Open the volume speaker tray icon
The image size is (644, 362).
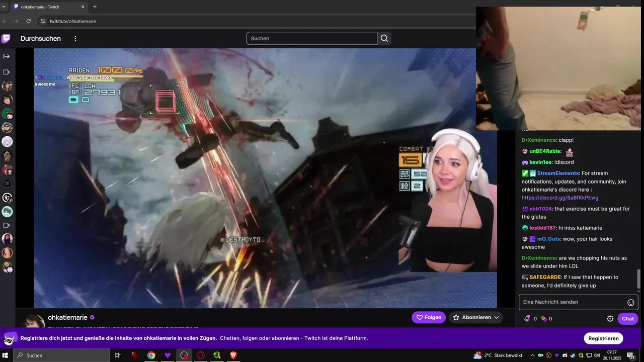pos(597,355)
